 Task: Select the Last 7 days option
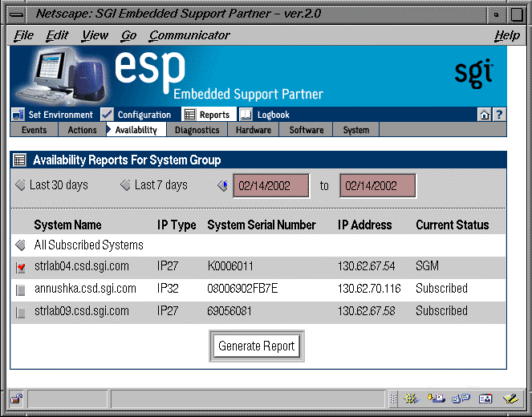click(x=125, y=185)
